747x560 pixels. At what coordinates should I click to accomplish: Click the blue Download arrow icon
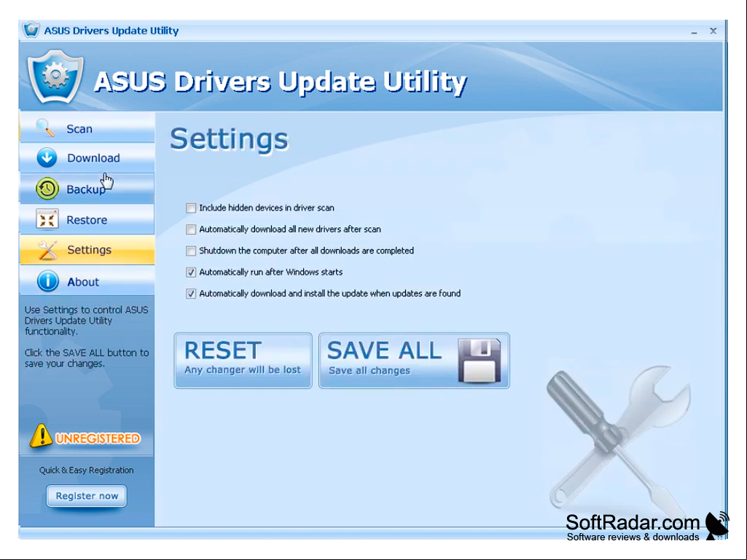[47, 157]
